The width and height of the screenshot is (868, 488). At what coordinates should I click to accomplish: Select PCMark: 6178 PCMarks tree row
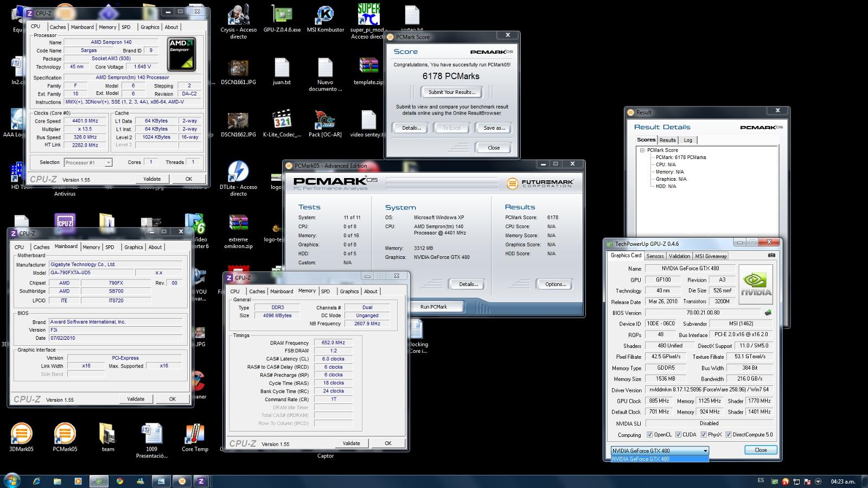[681, 157]
